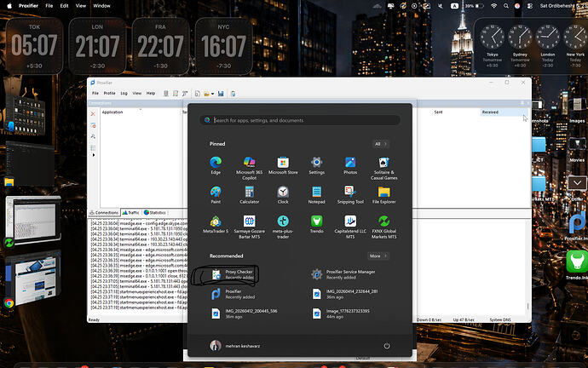Open Trendo.lnk desktop shortcut
The image size is (588, 368).
click(577, 265)
